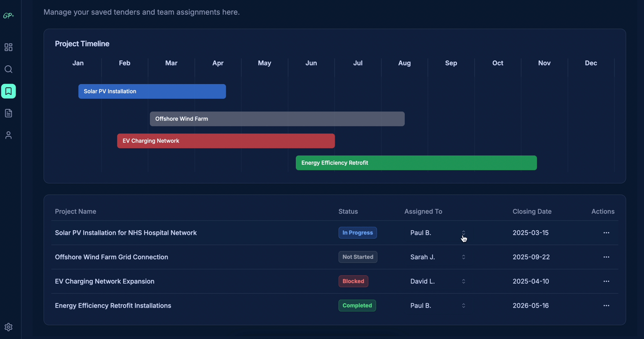The image size is (644, 339).
Task: Click the Jun month label
Action: [x=311, y=63]
